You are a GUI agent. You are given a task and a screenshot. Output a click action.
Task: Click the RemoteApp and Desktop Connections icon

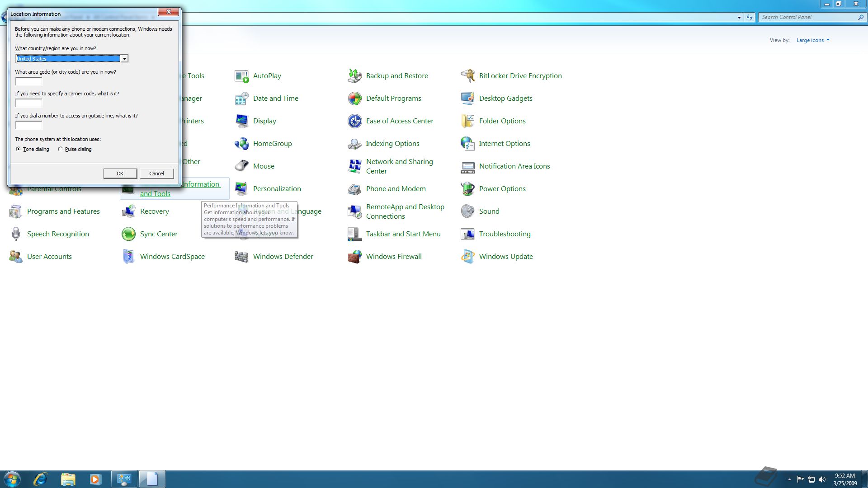point(354,211)
